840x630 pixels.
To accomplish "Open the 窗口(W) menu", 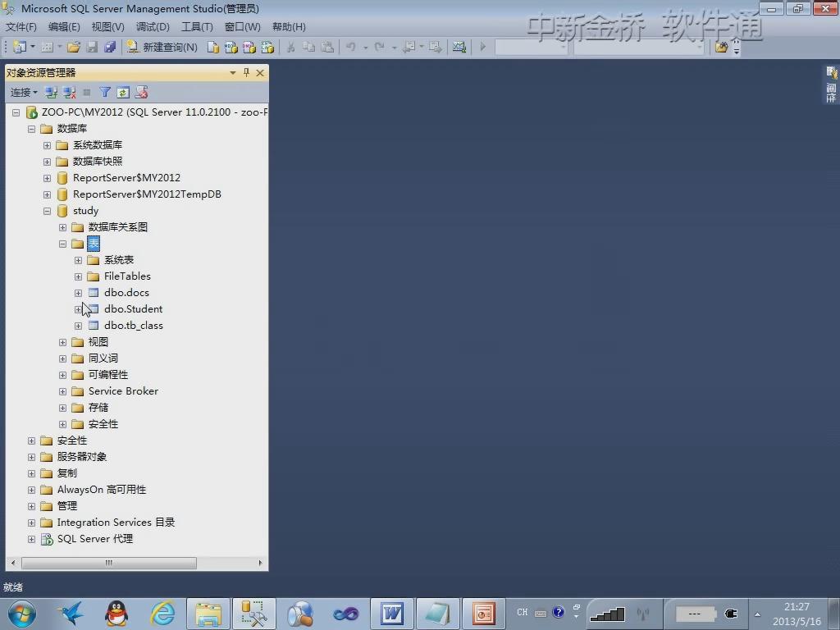I will (242, 27).
